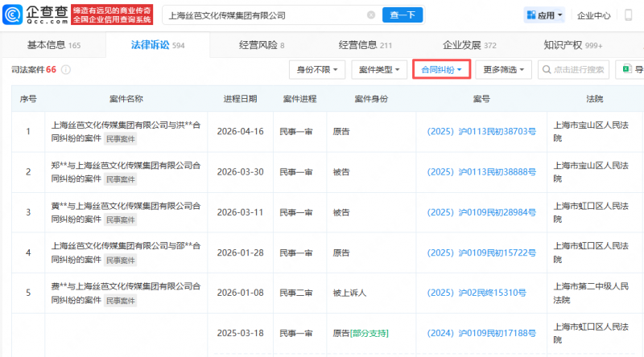The height and width of the screenshot is (357, 644).
Task: Click the date 2026-01-28
Action: point(240,252)
